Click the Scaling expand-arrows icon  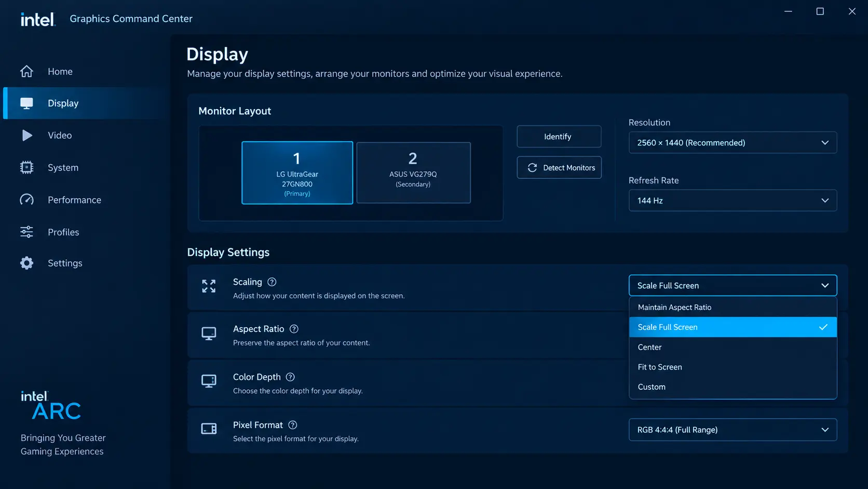click(209, 286)
